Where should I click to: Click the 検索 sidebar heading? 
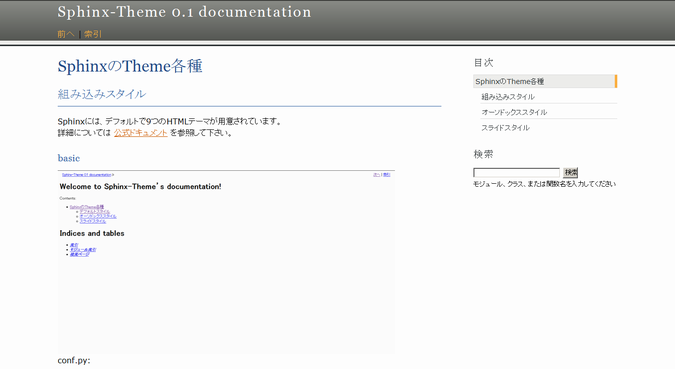tap(483, 154)
